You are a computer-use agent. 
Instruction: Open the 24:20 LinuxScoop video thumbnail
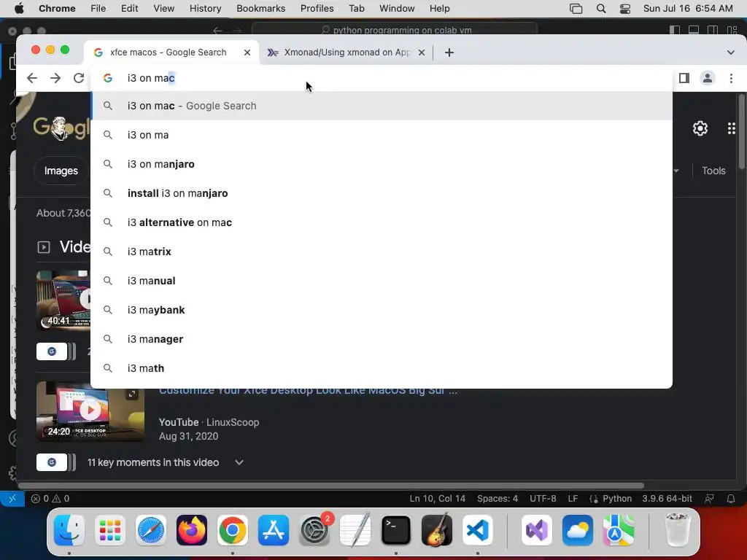[90, 411]
